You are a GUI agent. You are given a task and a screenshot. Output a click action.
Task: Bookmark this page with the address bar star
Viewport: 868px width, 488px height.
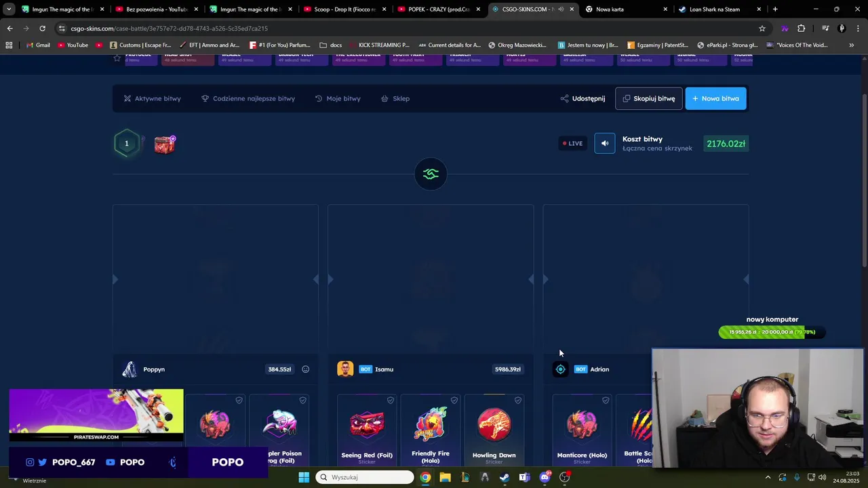coord(762,28)
